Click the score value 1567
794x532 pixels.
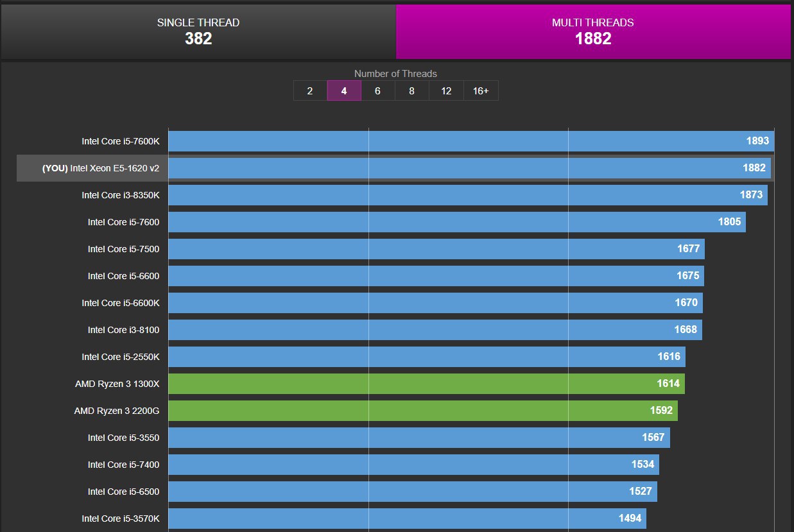(653, 438)
